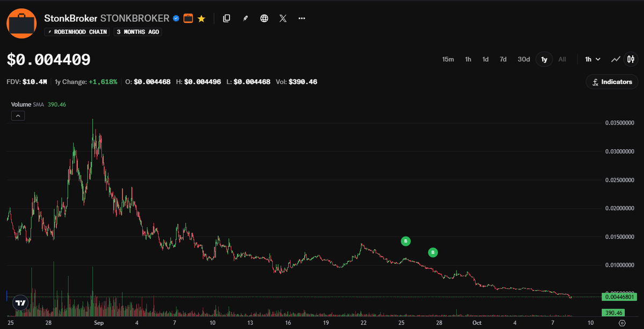The image size is (644, 329).
Task: Click the STONKBROKER ticker symbol
Action: (x=135, y=18)
